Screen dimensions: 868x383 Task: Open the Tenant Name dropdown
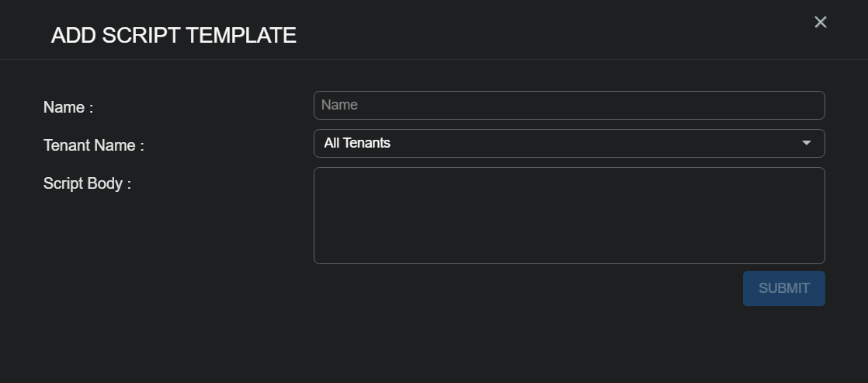click(568, 144)
